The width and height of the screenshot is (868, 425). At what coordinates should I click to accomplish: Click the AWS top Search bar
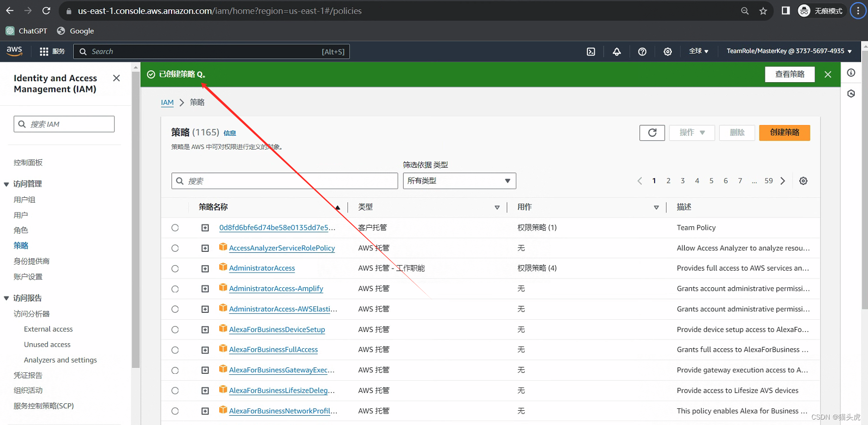[x=211, y=52]
